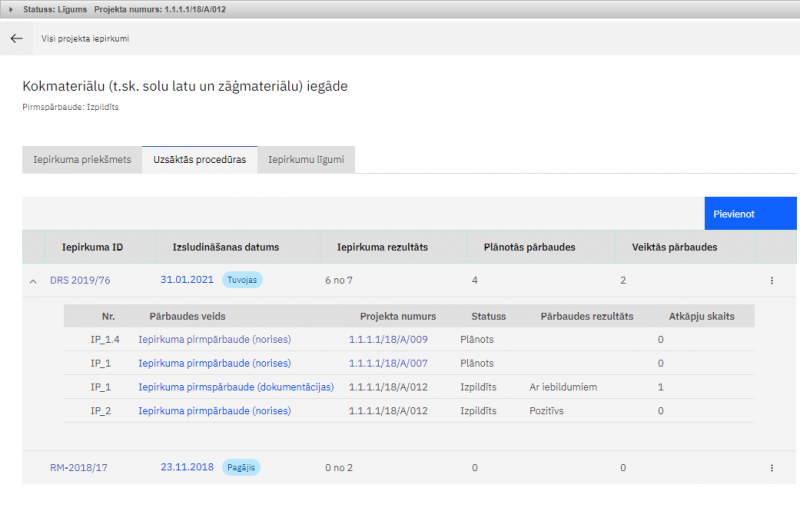Open the check link in row IP_2
800x508 pixels.
(214, 411)
